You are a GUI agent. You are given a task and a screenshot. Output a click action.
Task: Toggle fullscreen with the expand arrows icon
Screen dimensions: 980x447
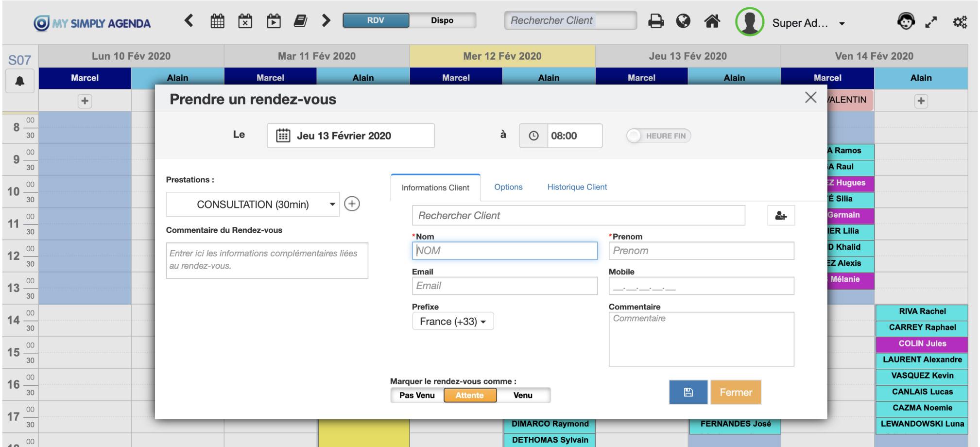931,22
